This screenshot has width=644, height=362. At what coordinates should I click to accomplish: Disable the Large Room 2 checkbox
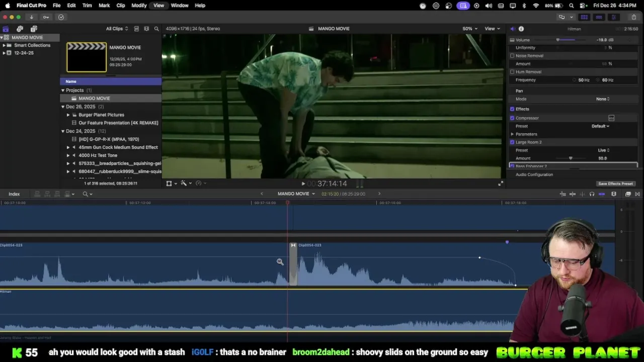click(512, 142)
